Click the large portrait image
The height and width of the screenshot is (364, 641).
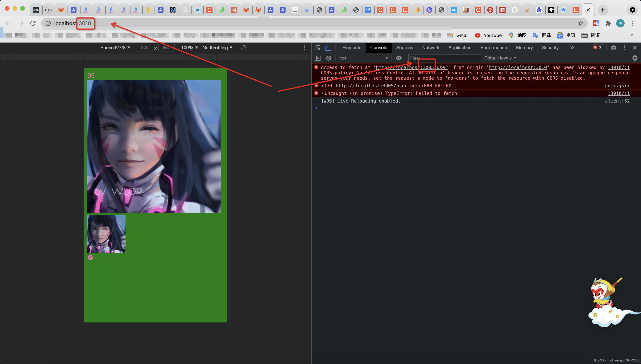coord(154,146)
